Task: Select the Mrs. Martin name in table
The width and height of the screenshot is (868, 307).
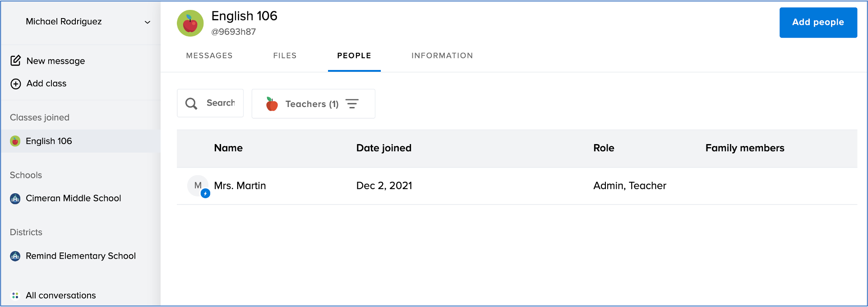Action: [240, 186]
